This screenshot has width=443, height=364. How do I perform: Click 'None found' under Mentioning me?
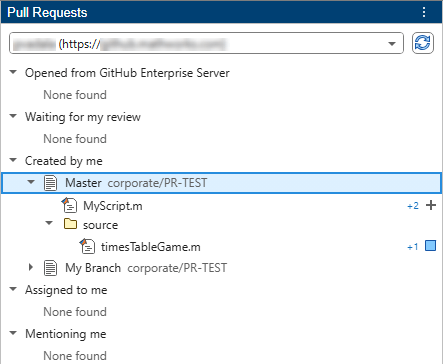click(x=75, y=356)
